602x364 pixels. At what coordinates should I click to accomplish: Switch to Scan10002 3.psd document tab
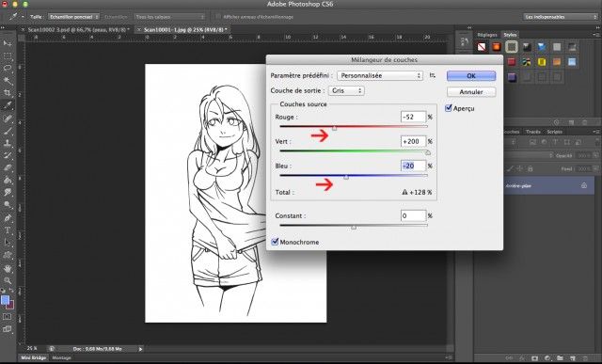[x=78, y=29]
